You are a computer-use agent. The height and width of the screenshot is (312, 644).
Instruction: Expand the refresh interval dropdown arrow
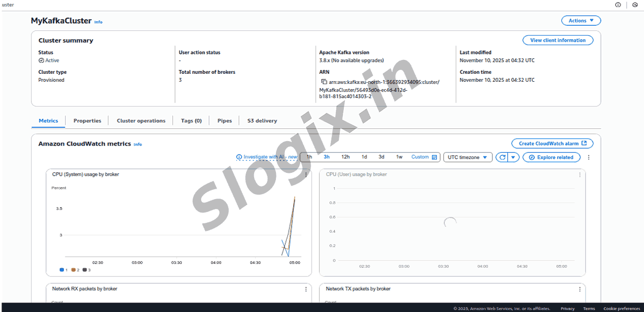point(514,157)
